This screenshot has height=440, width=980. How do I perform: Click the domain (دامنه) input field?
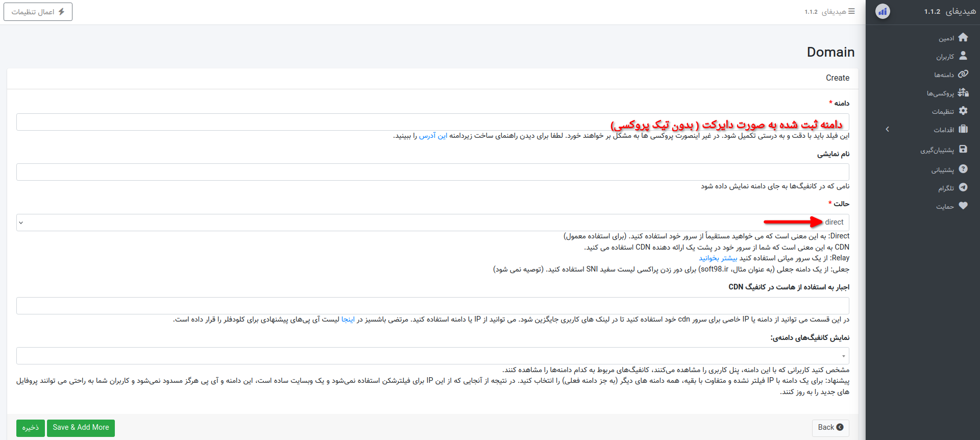433,122
